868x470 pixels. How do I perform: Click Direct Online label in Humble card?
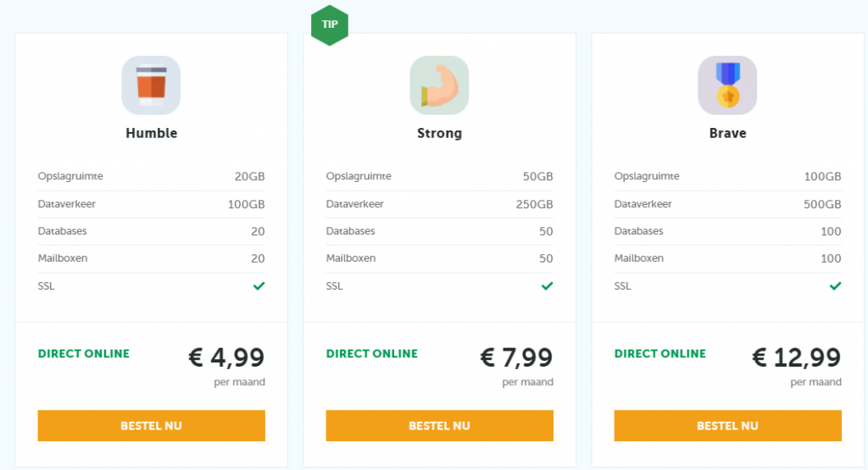coord(84,353)
